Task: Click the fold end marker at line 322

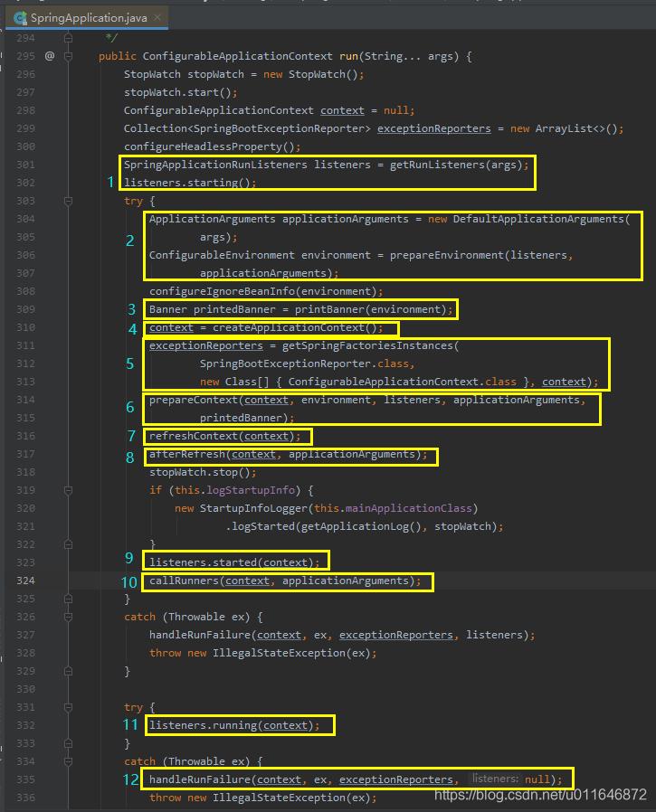Action: (68, 544)
